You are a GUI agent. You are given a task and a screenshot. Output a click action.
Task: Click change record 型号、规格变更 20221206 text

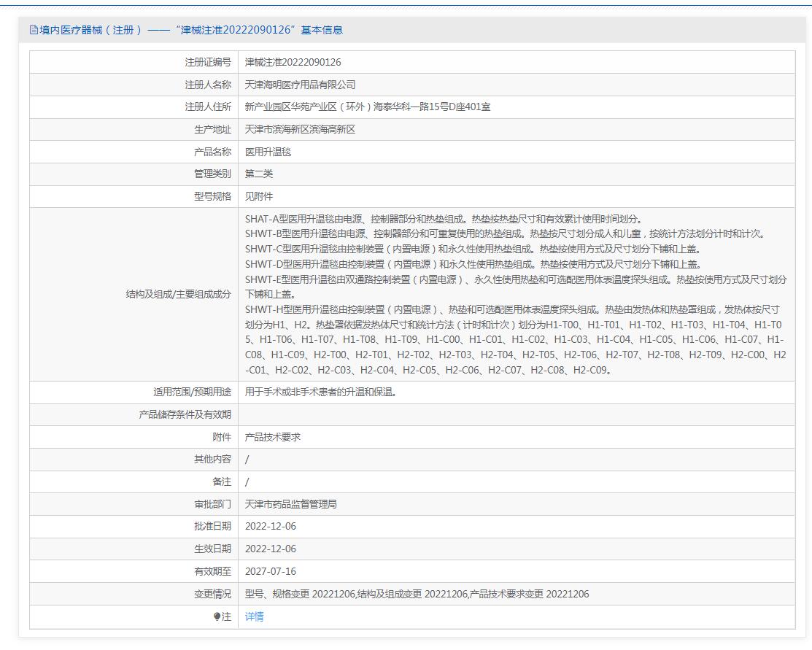(x=300, y=594)
